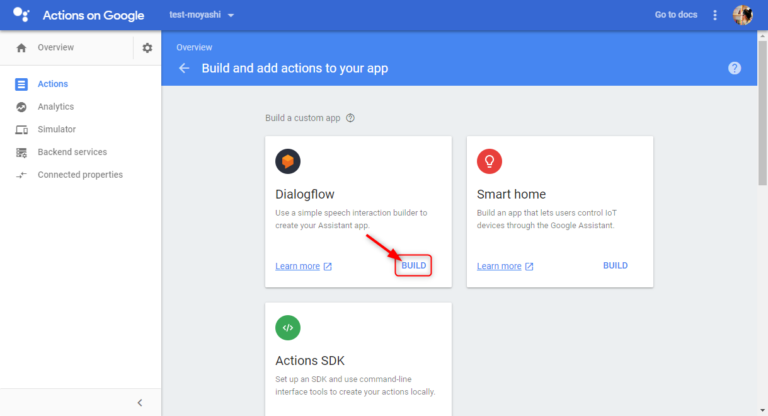Image resolution: width=768 pixels, height=416 pixels.
Task: Click the blue help question mark icon
Action: pos(735,68)
